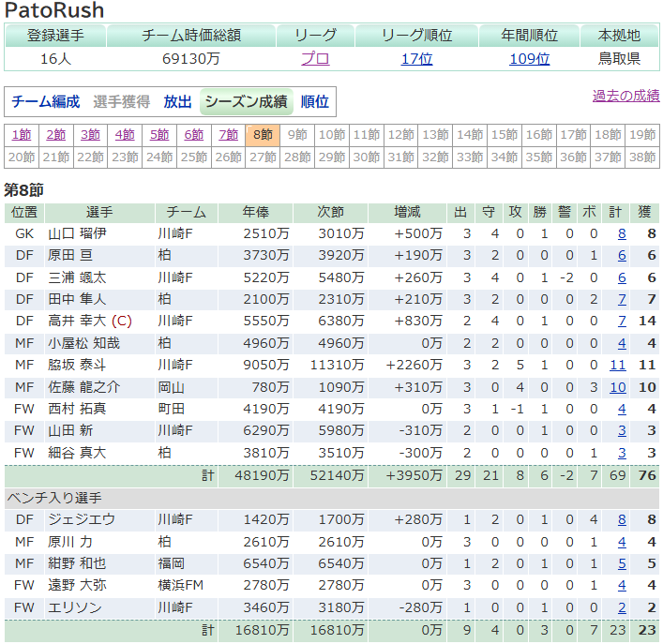
Task: Open 遠野 大弥's points total link
Action: [622, 585]
